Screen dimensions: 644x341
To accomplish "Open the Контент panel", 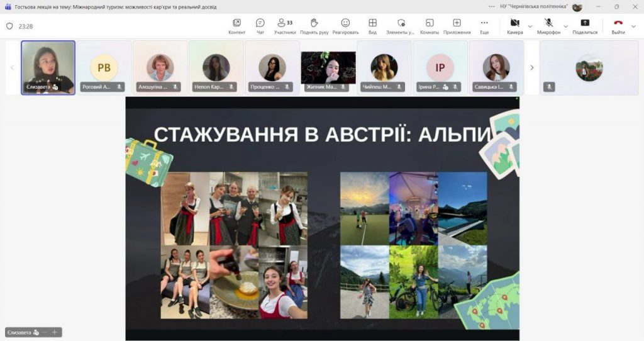I will click(236, 26).
